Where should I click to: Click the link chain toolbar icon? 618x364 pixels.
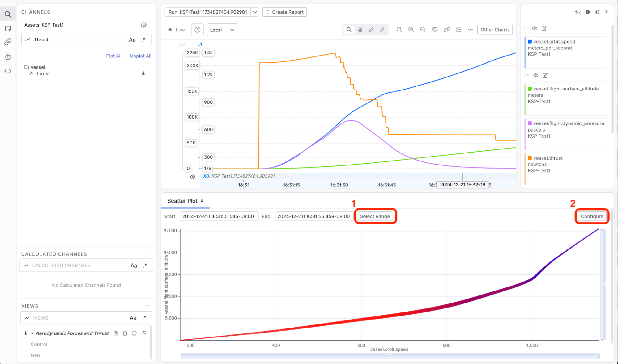coord(446,30)
